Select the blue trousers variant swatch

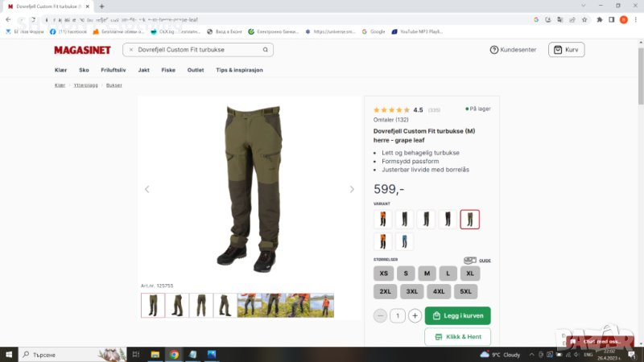point(404,241)
